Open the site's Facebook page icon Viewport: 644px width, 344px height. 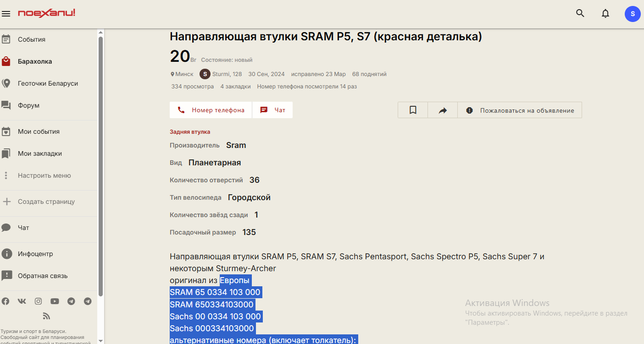6,301
